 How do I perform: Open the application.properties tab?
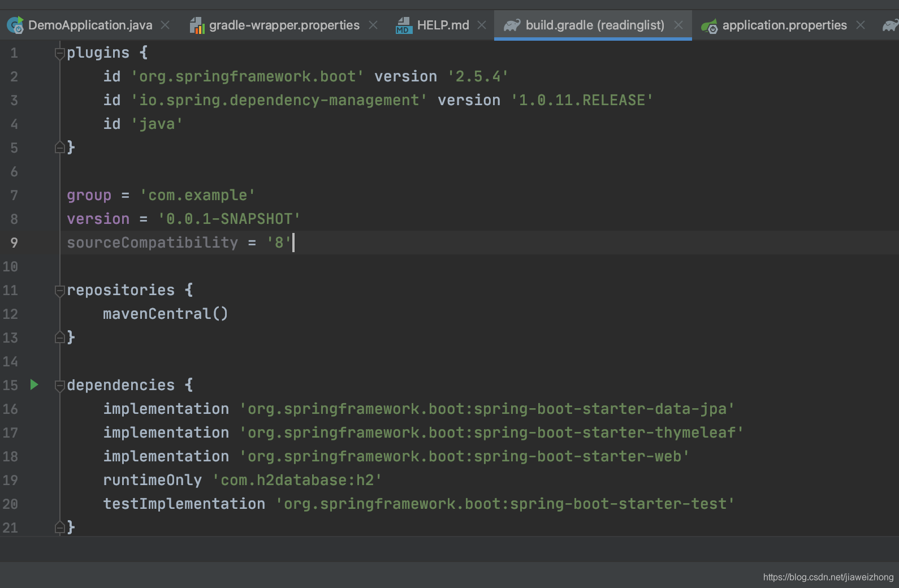784,25
